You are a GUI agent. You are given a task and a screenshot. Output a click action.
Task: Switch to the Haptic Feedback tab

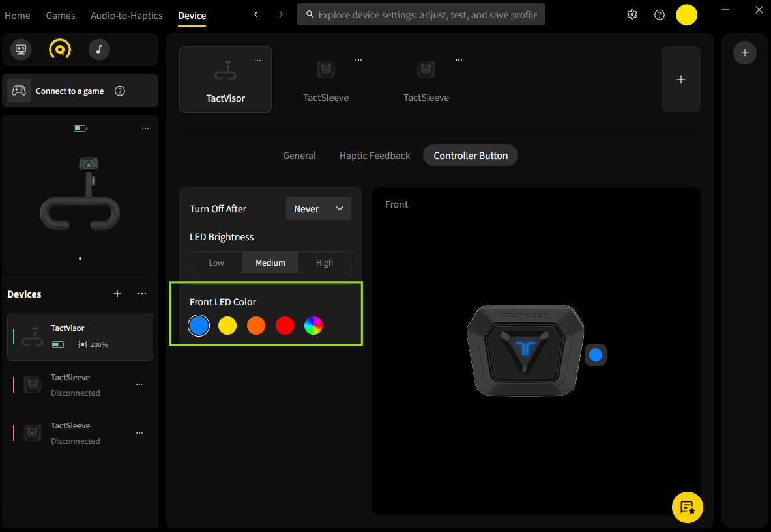[x=375, y=155]
